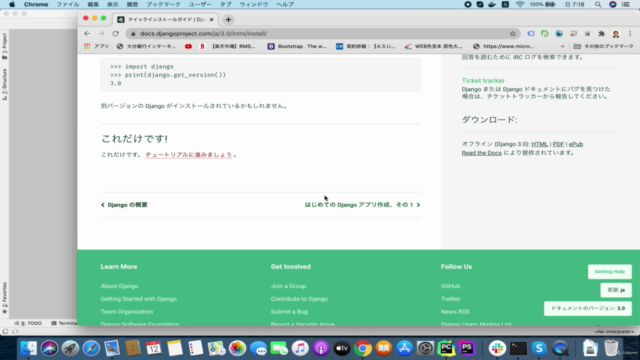Open the 編集 menu
The image size is (640, 360).
(x=93, y=4)
